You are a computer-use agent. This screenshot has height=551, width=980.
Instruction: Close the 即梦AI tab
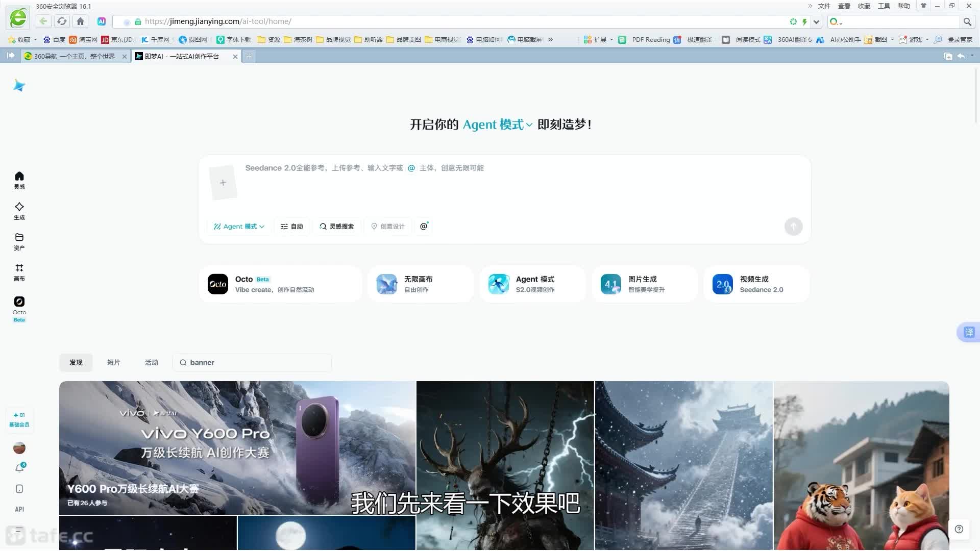tap(235, 57)
